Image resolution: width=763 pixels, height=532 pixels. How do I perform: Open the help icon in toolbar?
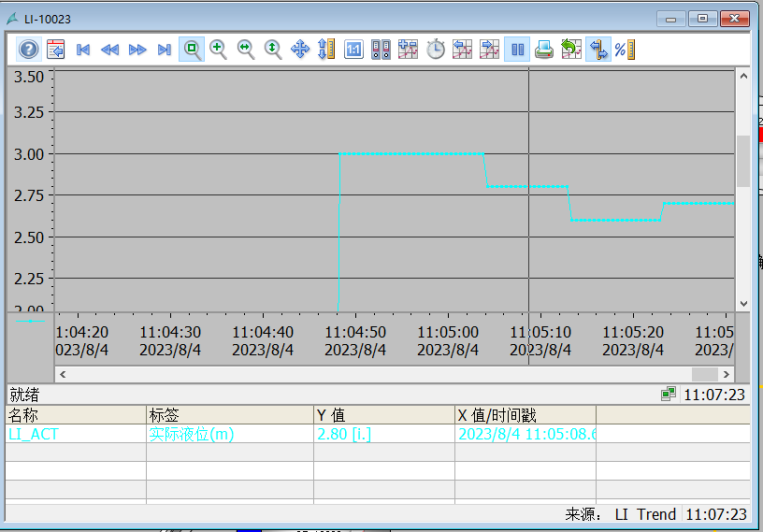click(x=29, y=50)
